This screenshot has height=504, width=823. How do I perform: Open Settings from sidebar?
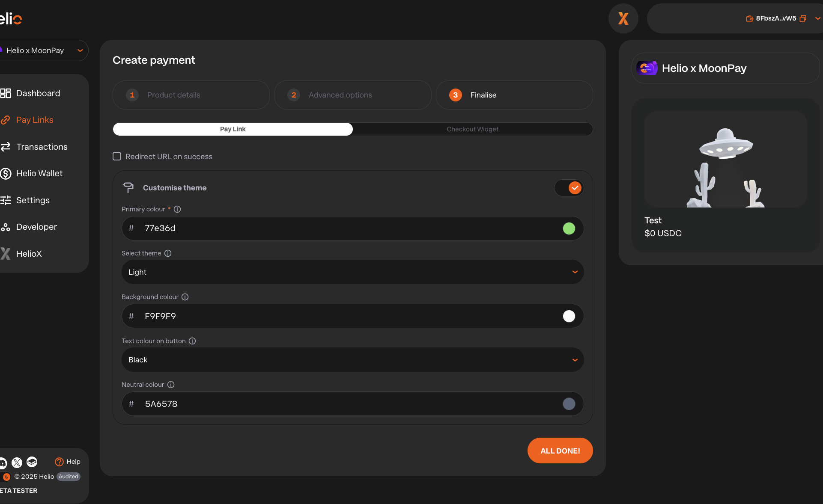coord(33,200)
